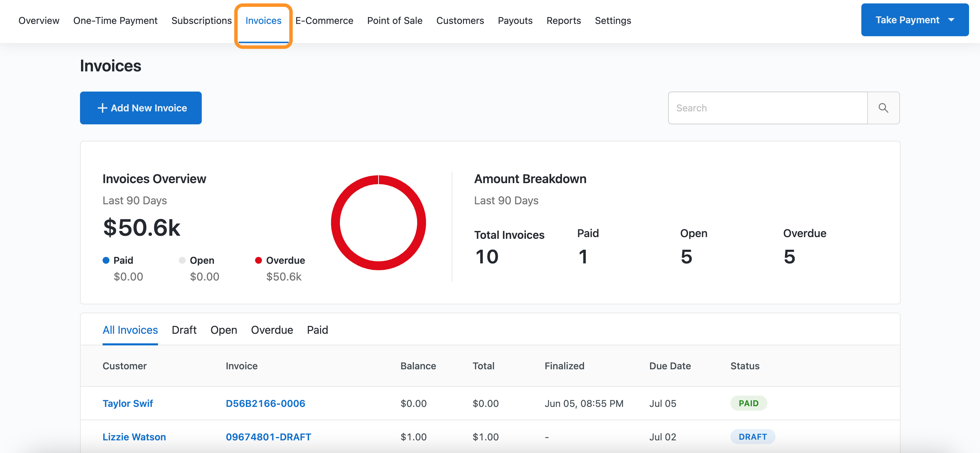Click the search magnifier icon
Viewport: 980px width, 453px height.
point(883,108)
